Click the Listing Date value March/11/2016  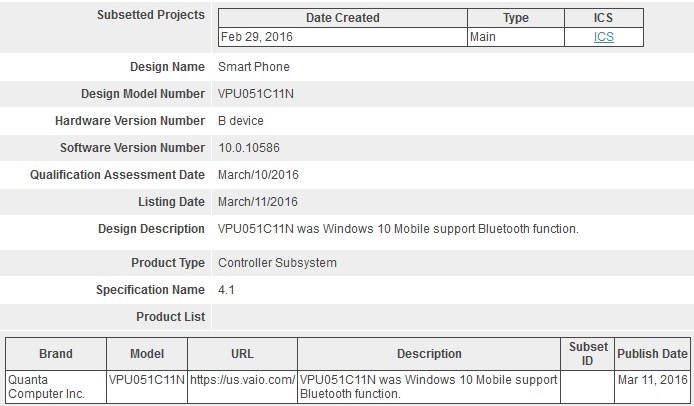[258, 202]
